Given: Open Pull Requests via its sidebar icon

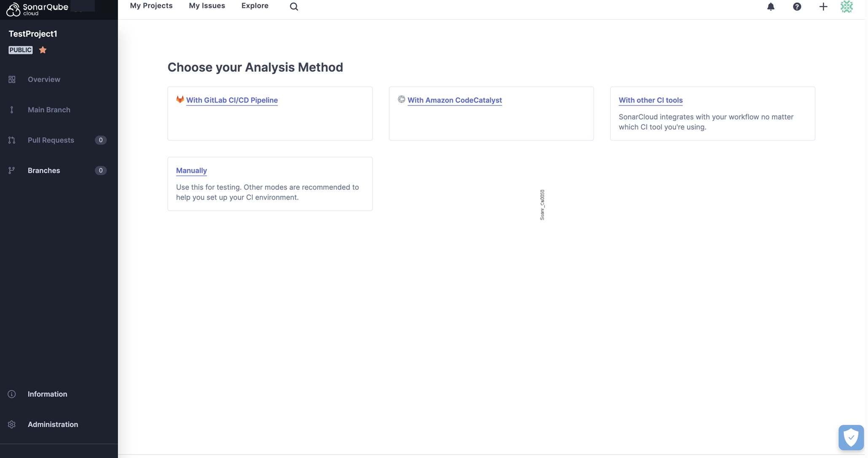Looking at the screenshot, I should (x=11, y=140).
